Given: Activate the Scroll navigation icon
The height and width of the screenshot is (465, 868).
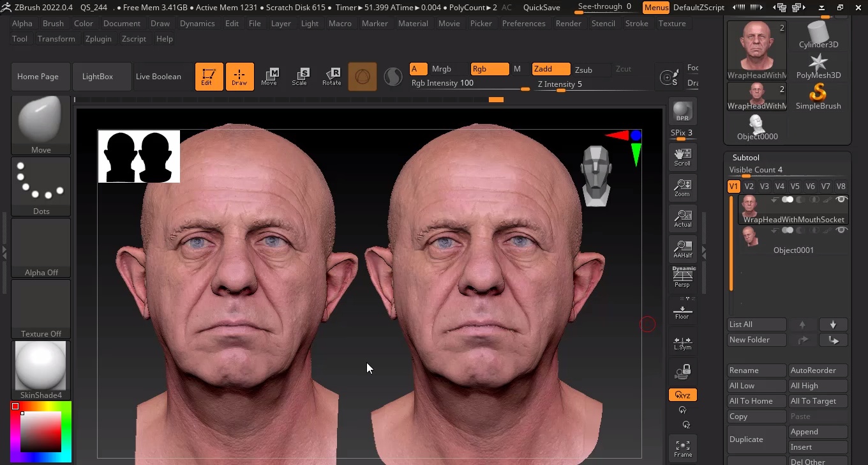Looking at the screenshot, I should coord(682,156).
